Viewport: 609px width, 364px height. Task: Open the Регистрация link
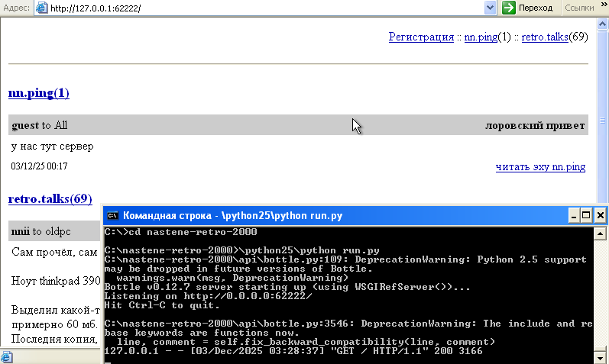(x=421, y=37)
